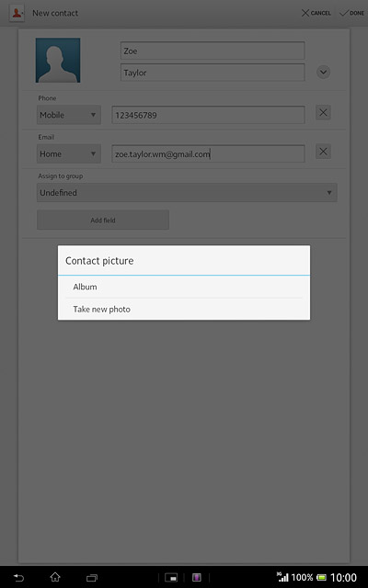
Task: Tap the Cancel button in the header
Action: (x=316, y=13)
